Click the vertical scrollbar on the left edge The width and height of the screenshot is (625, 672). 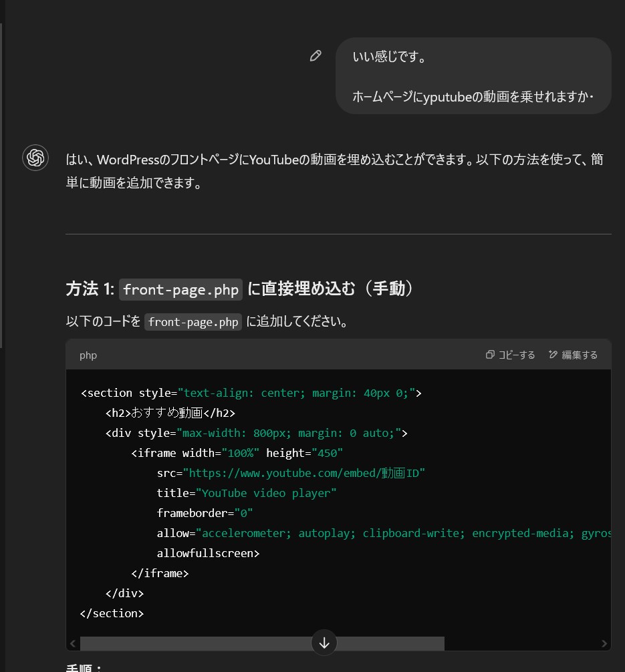(x=1, y=187)
